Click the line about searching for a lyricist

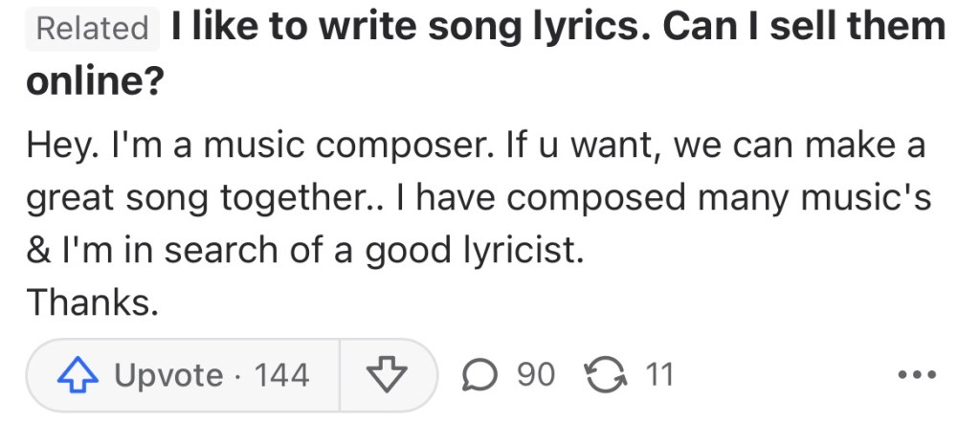304,251
